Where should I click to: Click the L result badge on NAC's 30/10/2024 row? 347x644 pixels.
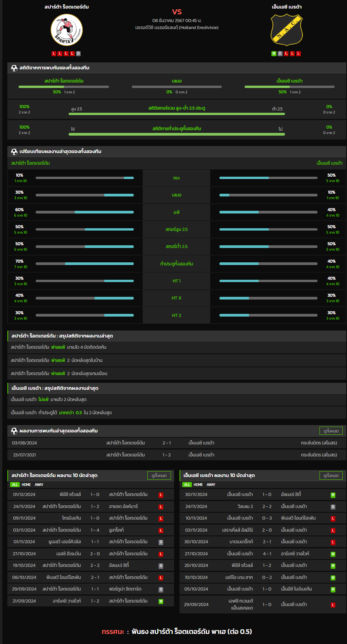coord(333,542)
